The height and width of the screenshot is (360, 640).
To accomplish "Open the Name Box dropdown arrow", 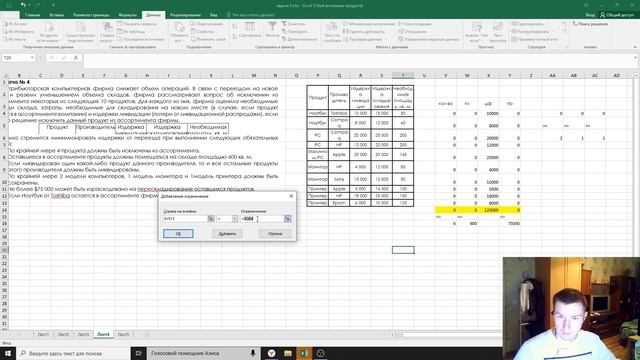I will (x=32, y=58).
